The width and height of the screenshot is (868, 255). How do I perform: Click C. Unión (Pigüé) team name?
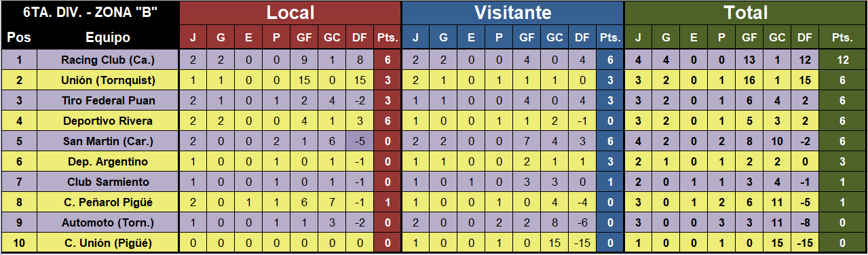(108, 243)
